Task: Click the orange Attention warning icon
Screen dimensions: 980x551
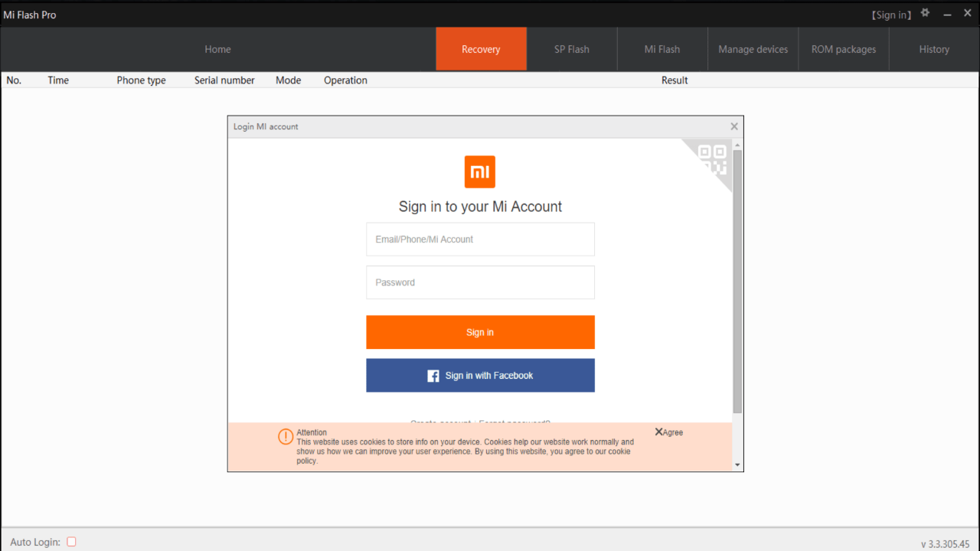Action: 286,436
